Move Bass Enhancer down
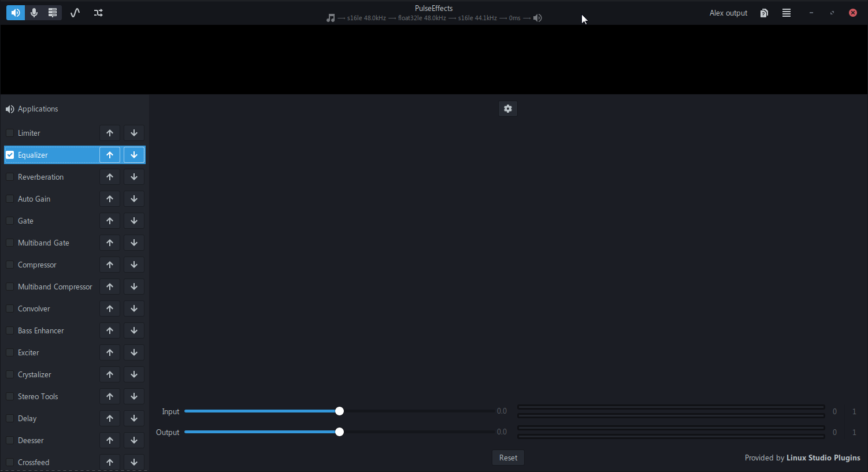This screenshot has width=868, height=472. 134,330
